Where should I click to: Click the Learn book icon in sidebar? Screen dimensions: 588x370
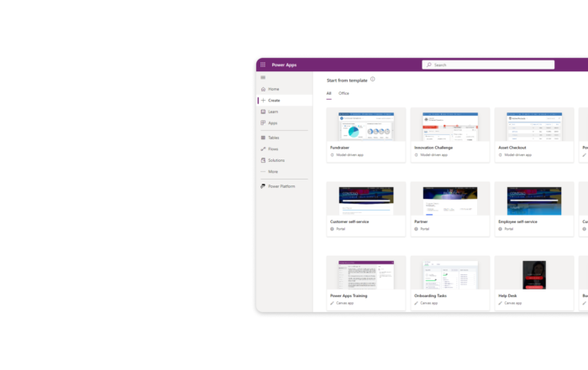pos(263,112)
